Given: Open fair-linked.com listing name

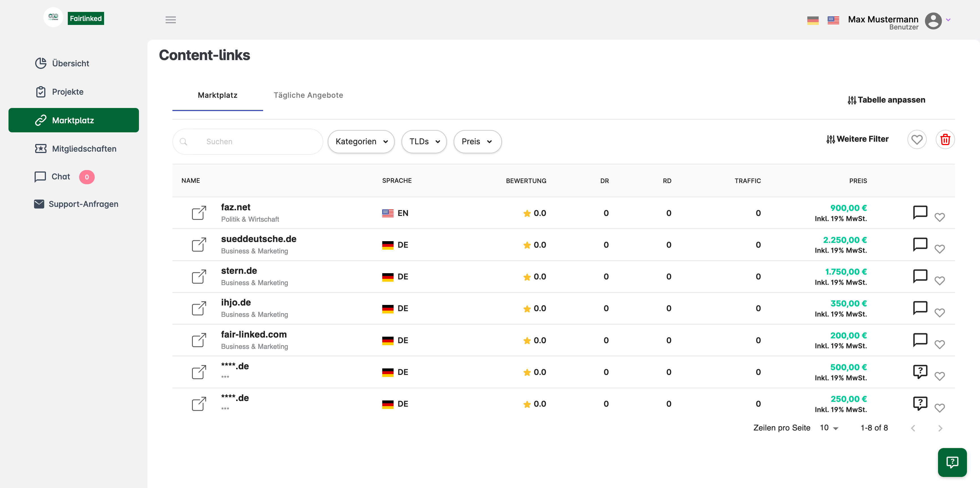Looking at the screenshot, I should [254, 334].
